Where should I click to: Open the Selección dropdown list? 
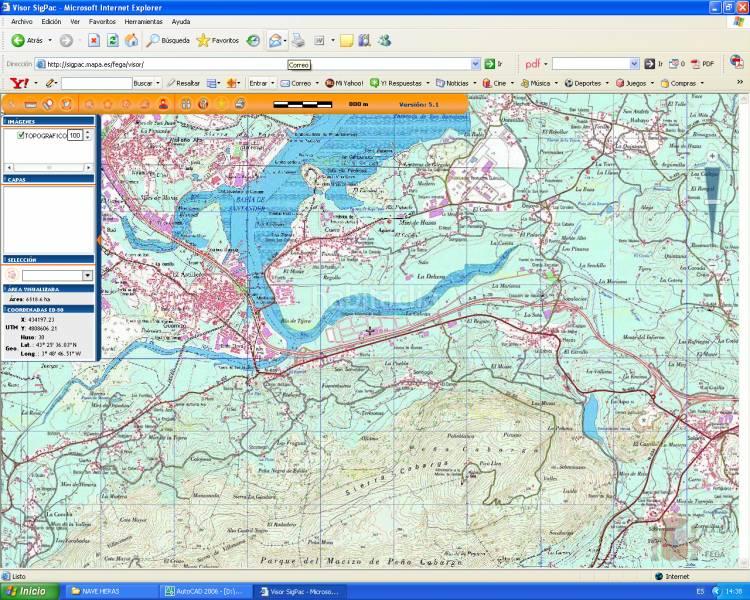tap(87, 275)
